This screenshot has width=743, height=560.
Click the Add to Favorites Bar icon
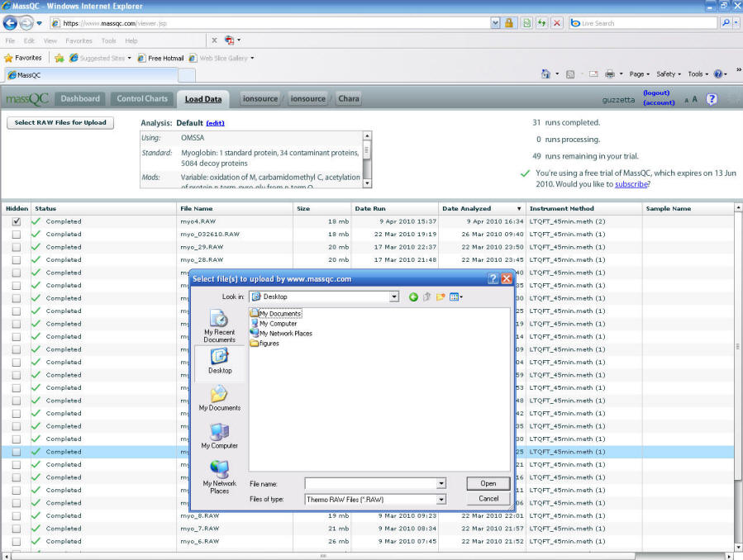tap(60, 58)
